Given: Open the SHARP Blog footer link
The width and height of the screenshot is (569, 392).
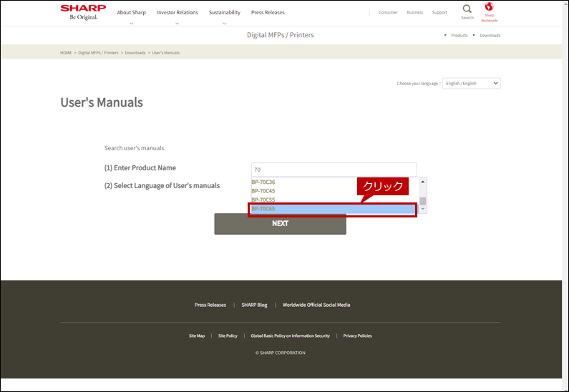Looking at the screenshot, I should (254, 305).
